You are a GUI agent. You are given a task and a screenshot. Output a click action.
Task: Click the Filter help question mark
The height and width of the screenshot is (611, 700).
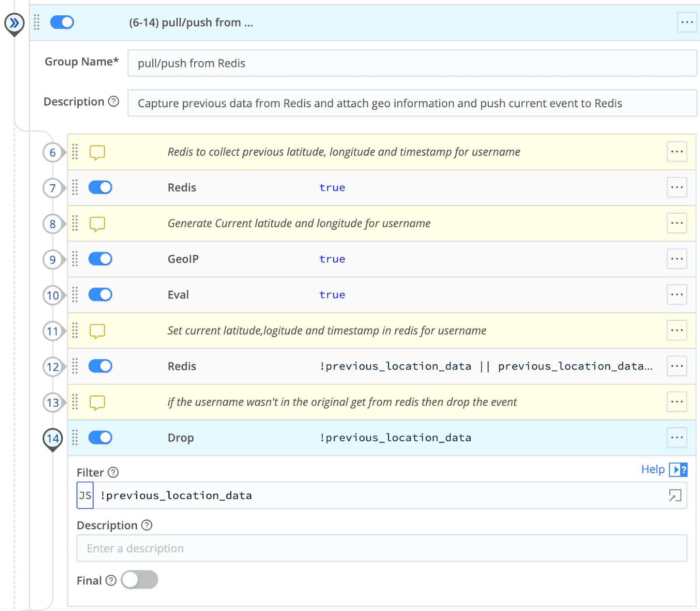point(113,472)
